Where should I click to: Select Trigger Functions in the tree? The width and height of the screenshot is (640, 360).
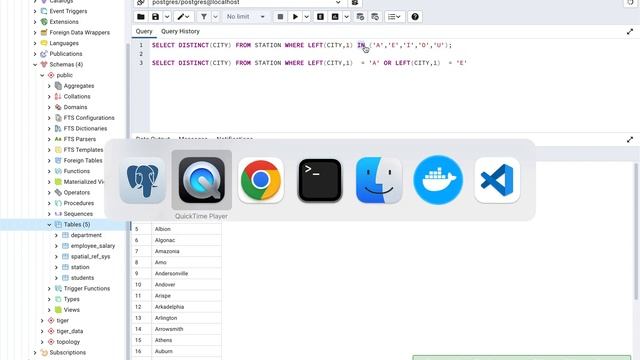[x=87, y=288]
